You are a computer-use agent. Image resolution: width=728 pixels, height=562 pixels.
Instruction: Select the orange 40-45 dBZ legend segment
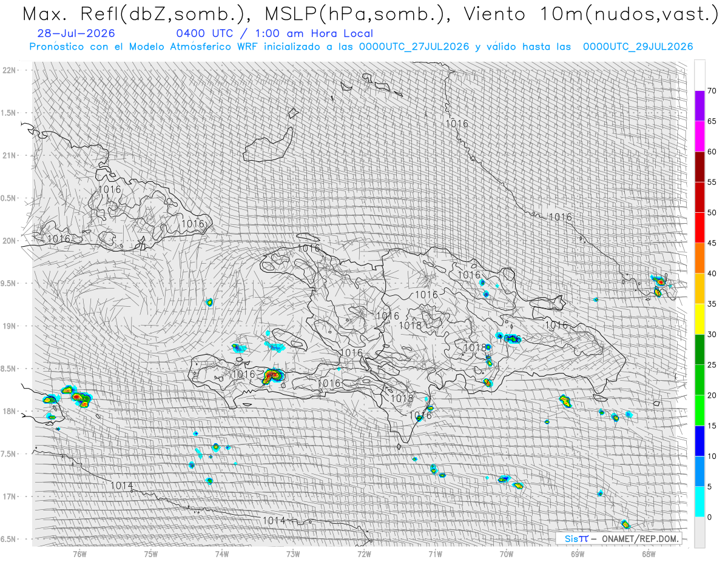coord(699,258)
